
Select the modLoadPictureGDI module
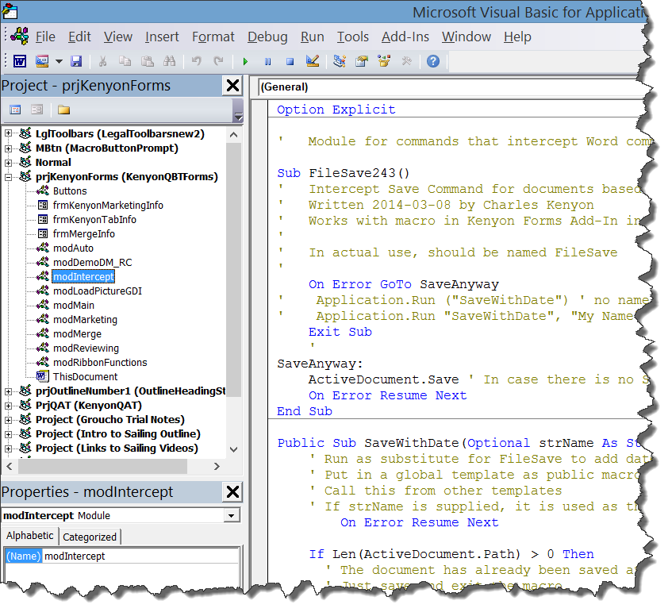[x=98, y=291]
